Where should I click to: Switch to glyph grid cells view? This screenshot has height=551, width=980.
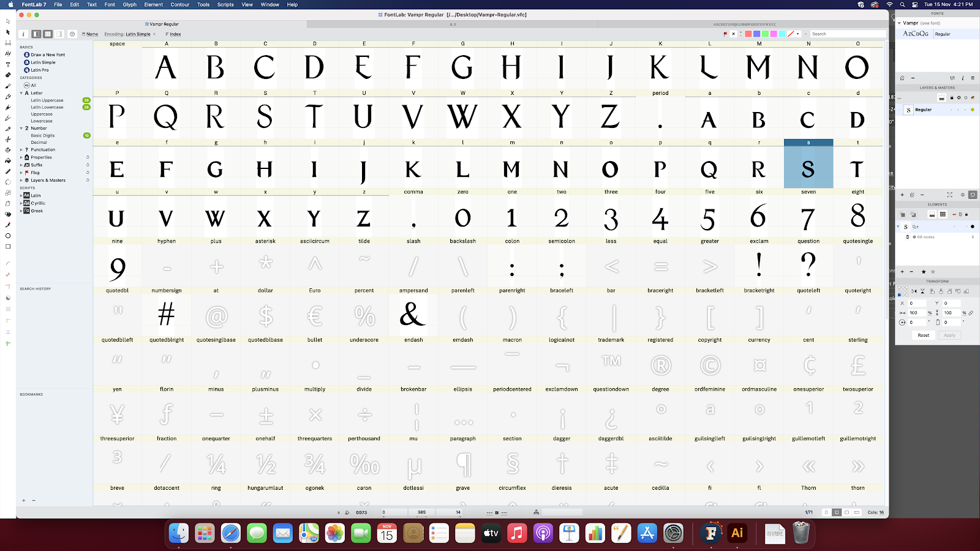coord(48,34)
